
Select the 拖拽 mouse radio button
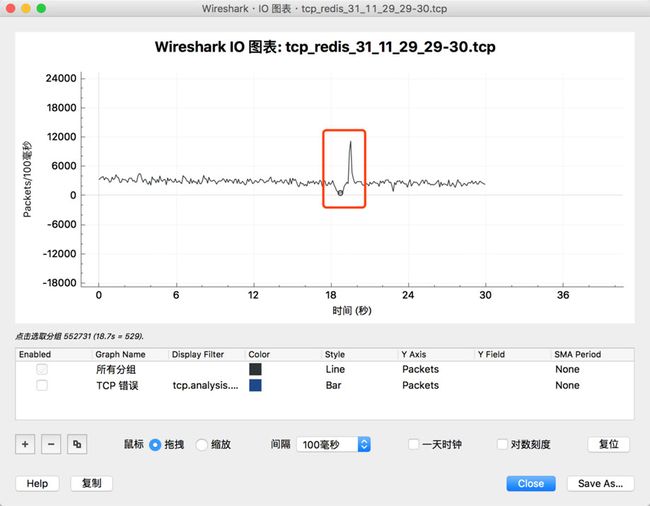click(155, 445)
